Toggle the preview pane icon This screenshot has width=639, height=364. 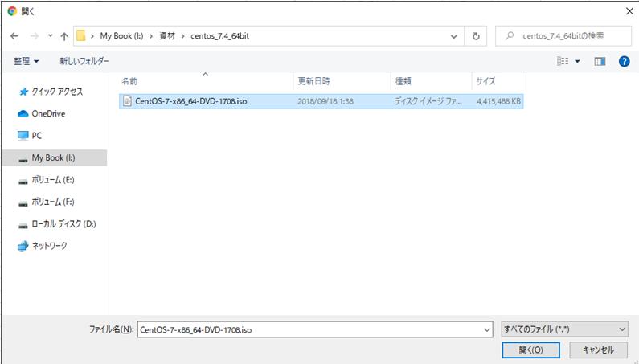point(600,61)
